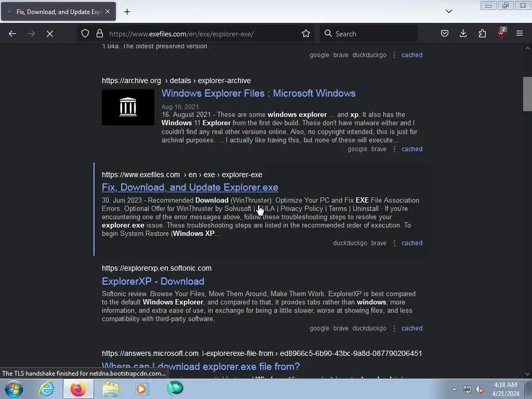Open more options for archive.org result
532x399 pixels.
(394, 149)
